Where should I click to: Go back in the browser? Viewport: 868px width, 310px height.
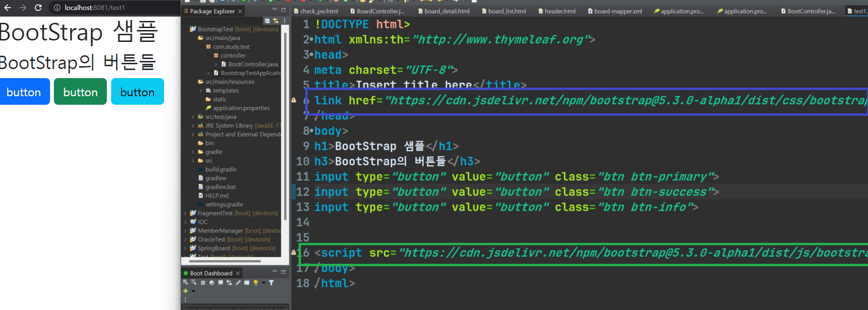(x=8, y=8)
